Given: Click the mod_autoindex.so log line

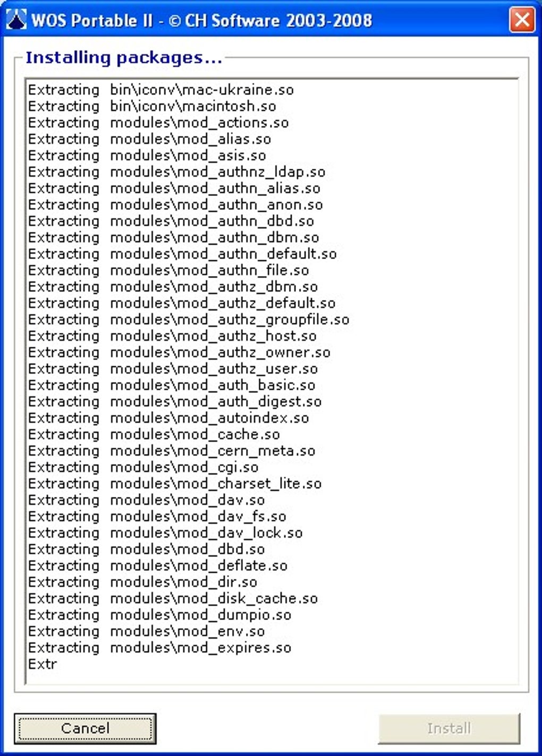Looking at the screenshot, I should [168, 418].
